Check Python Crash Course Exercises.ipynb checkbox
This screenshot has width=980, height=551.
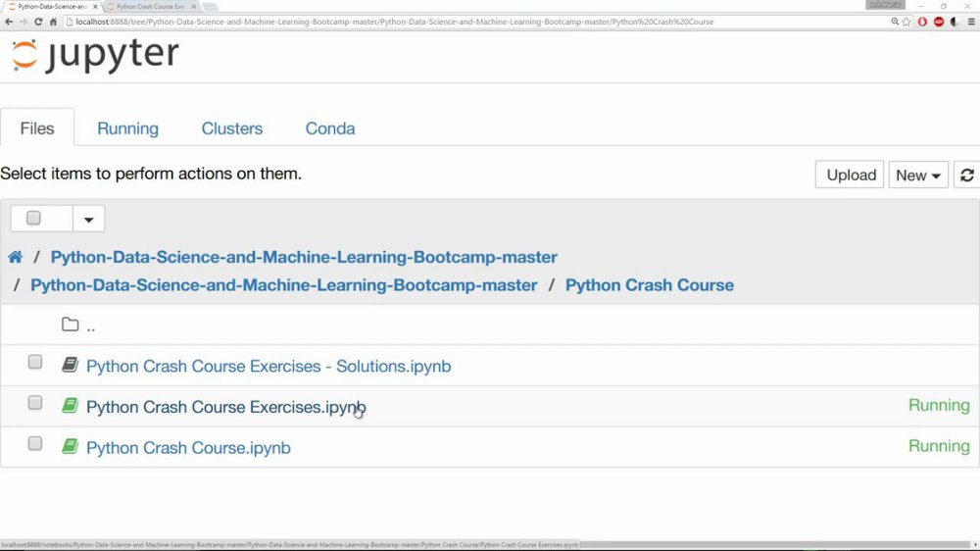point(35,403)
